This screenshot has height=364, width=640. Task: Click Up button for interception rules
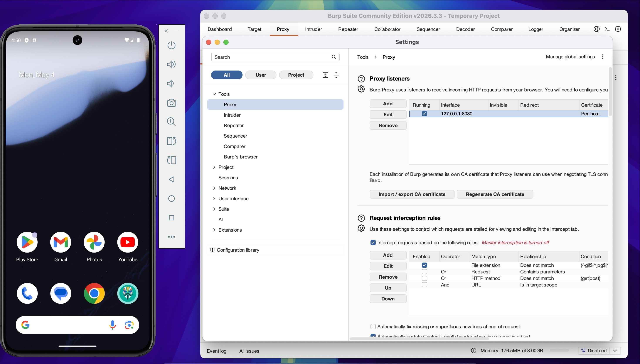(388, 288)
